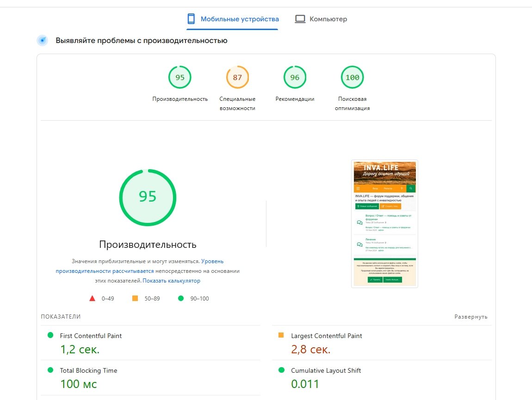Click the blue performance insights icon
The height and width of the screenshot is (400, 532).
pos(43,41)
